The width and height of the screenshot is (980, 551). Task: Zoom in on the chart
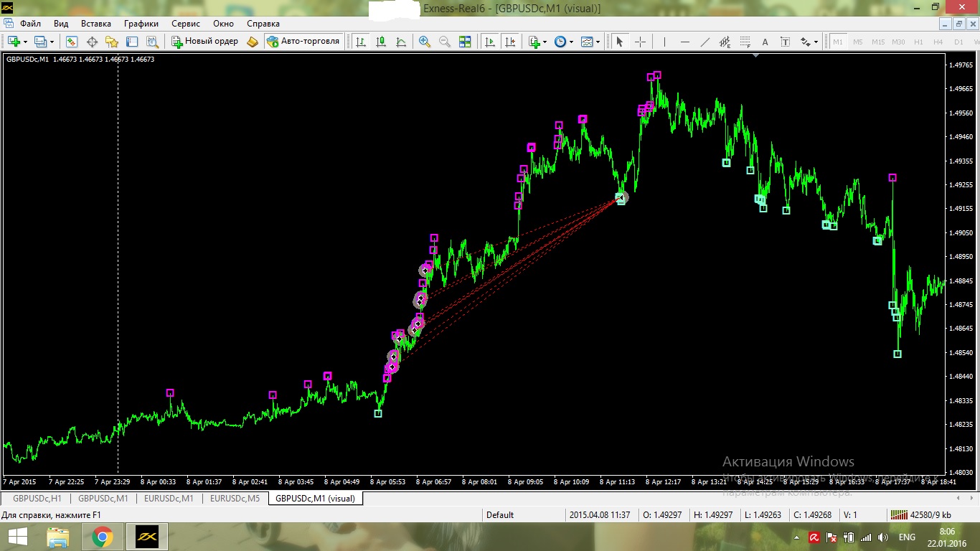pos(425,42)
